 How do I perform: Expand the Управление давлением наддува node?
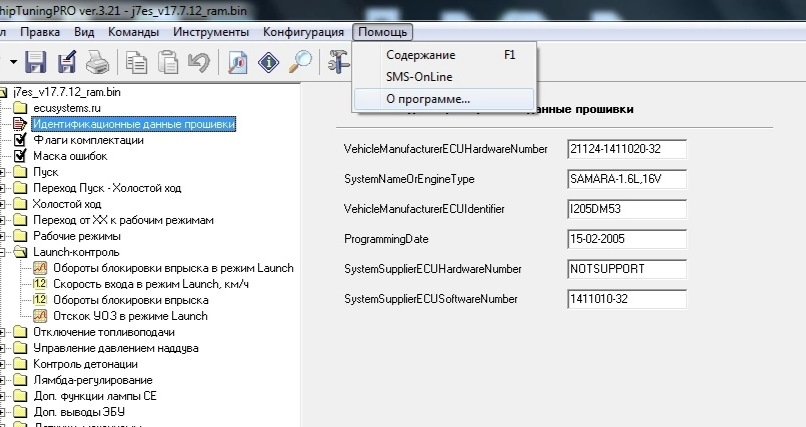[x=2, y=348]
